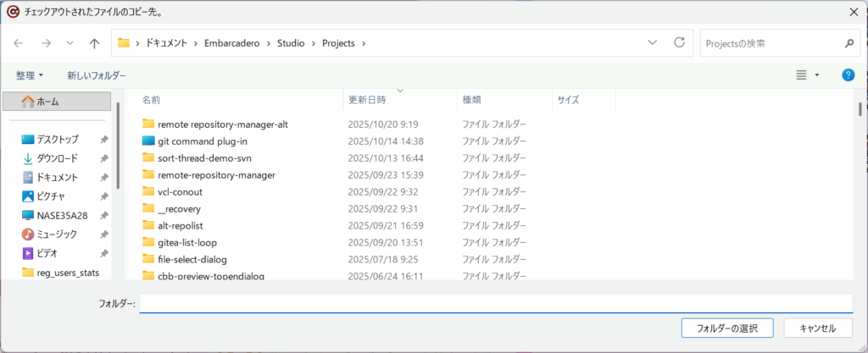This screenshot has width=868, height=353.
Task: Open the ミュージック quick access item
Action: 56,234
